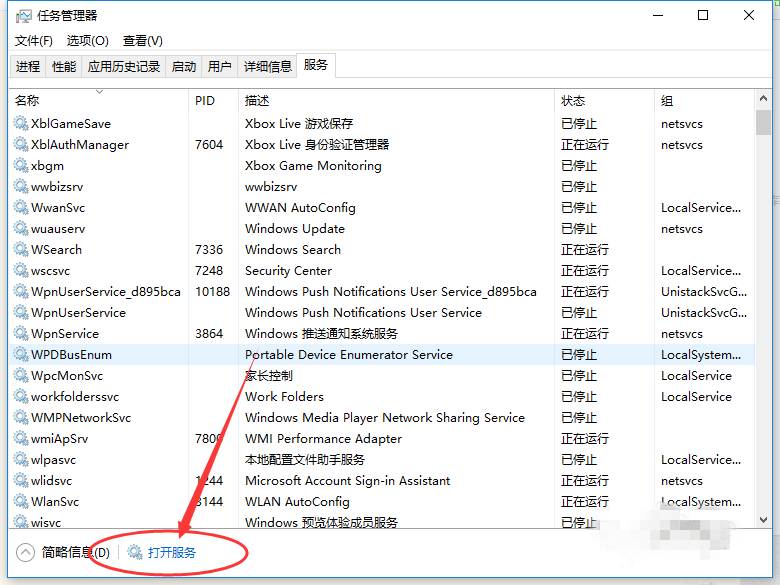This screenshot has width=780, height=585.
Task: Sort services by 描述 column header
Action: pos(396,100)
